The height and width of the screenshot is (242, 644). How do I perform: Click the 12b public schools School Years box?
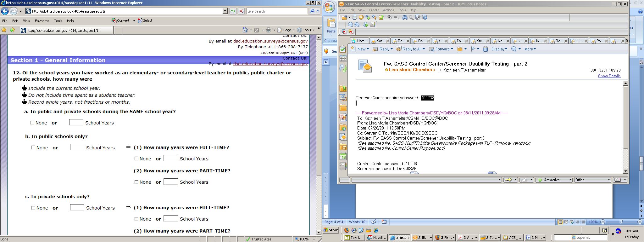point(77,147)
